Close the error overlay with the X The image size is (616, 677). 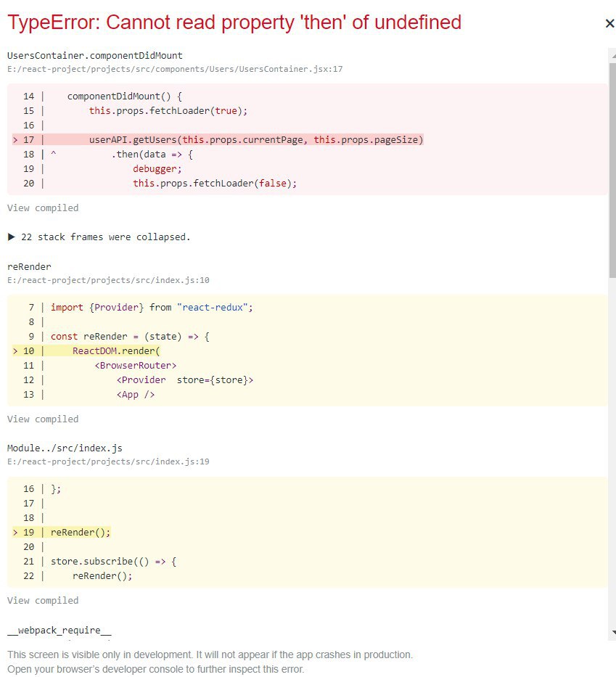coord(609,24)
